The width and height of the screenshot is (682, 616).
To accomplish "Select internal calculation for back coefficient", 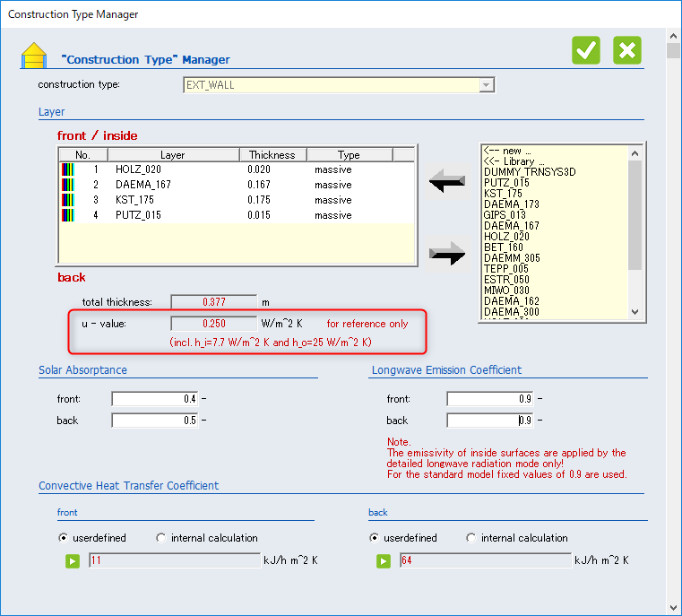I will click(x=471, y=538).
